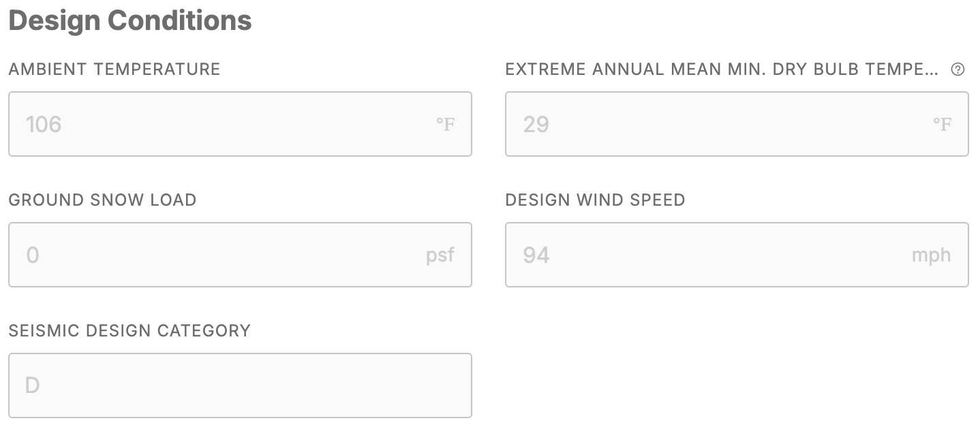This screenshot has height=425, width=980.
Task: Click the mph unit label in Design Wind Speed
Action: point(931,255)
